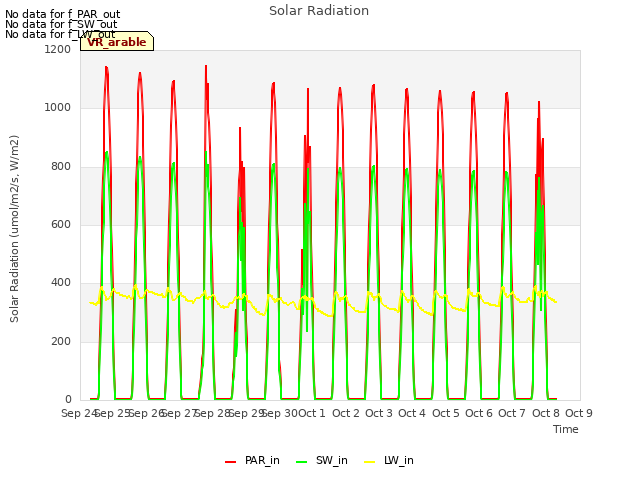The image size is (640, 480).
Task: Click the Sep 30 x-axis date label
Action: [280, 413]
